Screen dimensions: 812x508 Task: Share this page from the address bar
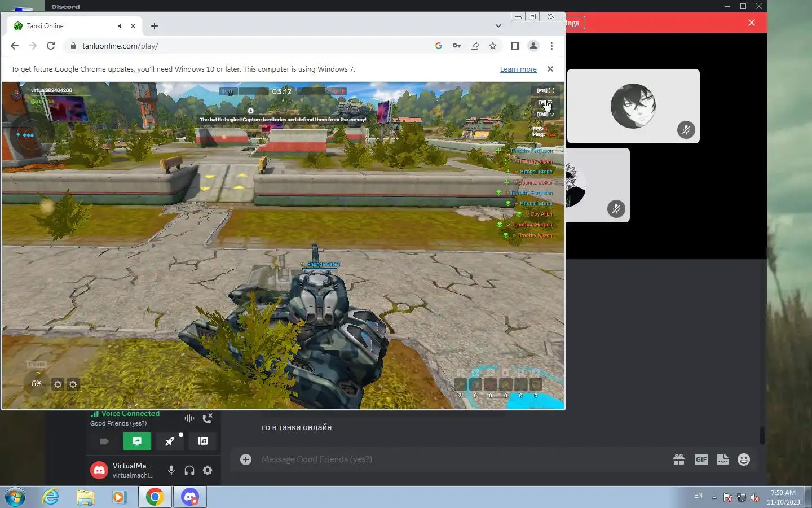(475, 46)
